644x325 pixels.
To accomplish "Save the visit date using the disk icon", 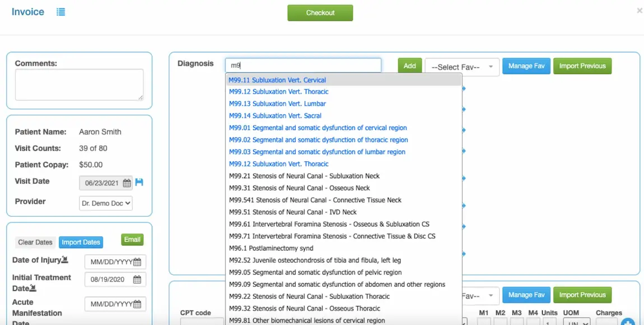I will click(138, 182).
